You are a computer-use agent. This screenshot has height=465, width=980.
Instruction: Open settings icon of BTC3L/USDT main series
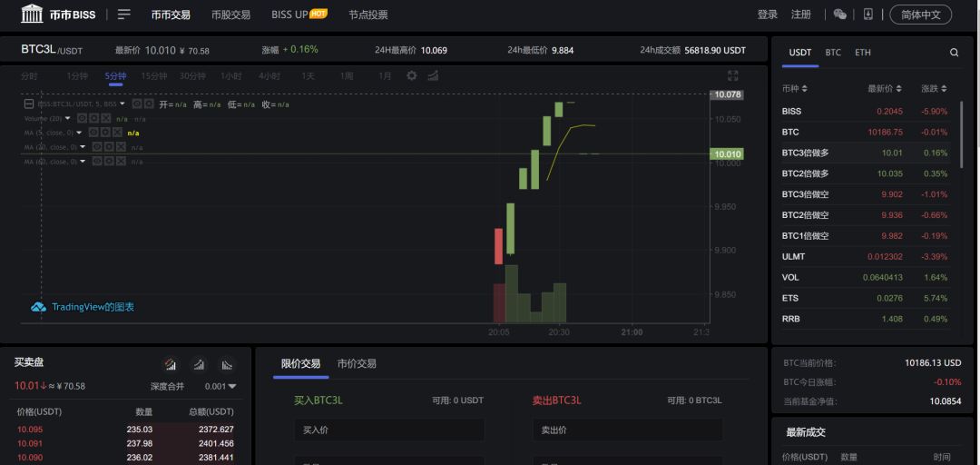tap(149, 104)
